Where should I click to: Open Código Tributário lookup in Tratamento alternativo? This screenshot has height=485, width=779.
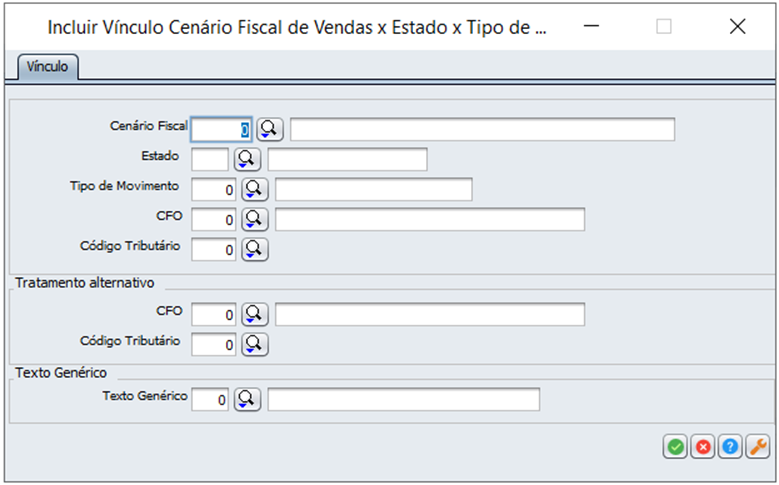tap(255, 344)
